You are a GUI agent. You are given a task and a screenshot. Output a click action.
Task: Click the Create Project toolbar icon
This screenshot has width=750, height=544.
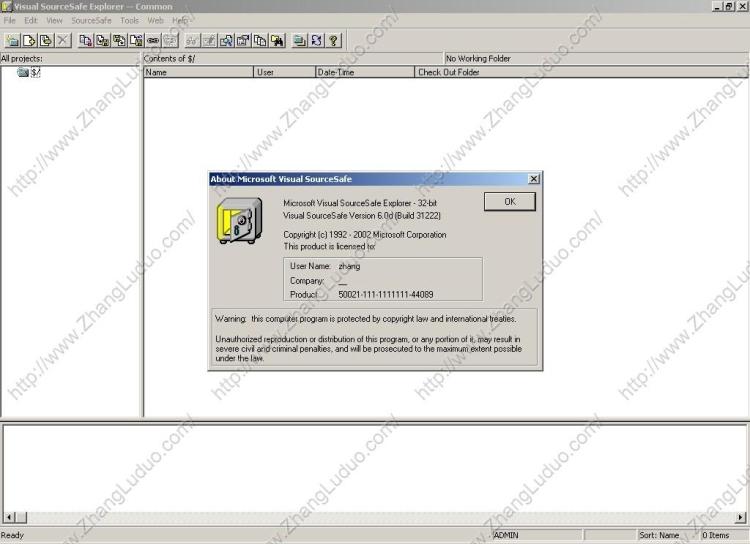tap(12, 40)
